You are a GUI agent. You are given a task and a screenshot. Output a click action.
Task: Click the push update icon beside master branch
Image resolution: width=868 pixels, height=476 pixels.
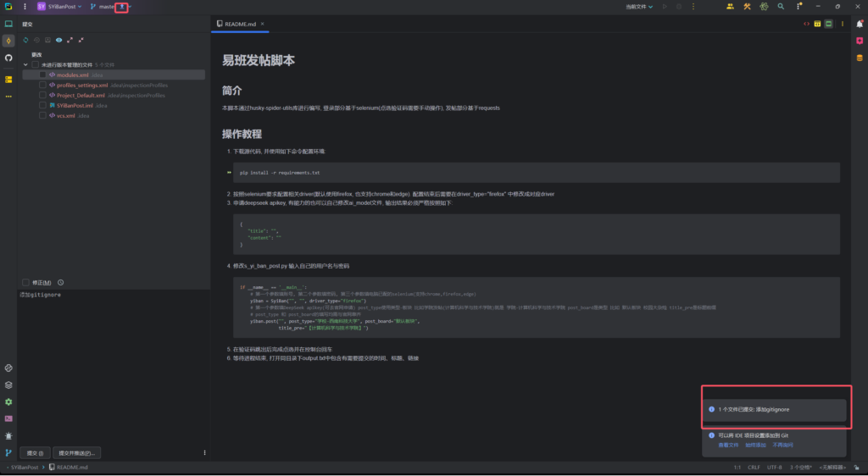coord(122,7)
